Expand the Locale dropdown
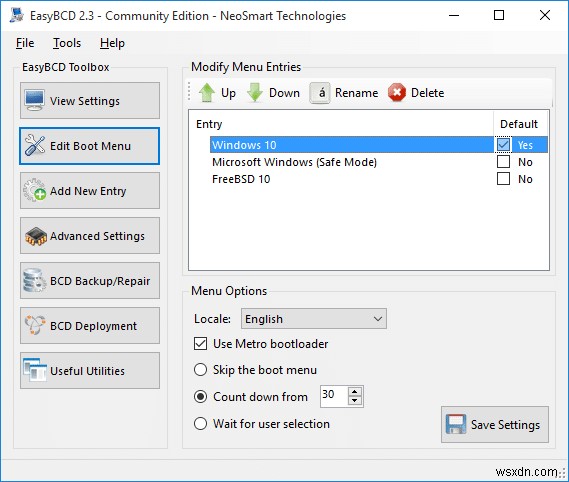Image resolution: width=569 pixels, height=482 pixels. (314, 319)
